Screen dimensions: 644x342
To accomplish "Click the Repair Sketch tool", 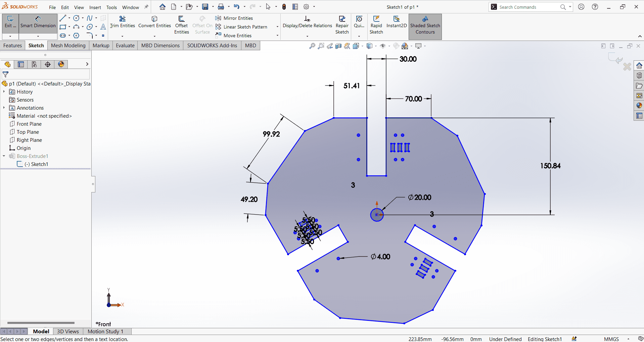I will pyautogui.click(x=342, y=25).
